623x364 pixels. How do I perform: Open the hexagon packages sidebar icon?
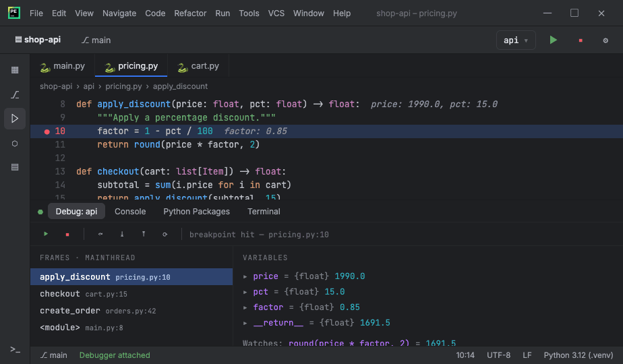click(15, 144)
